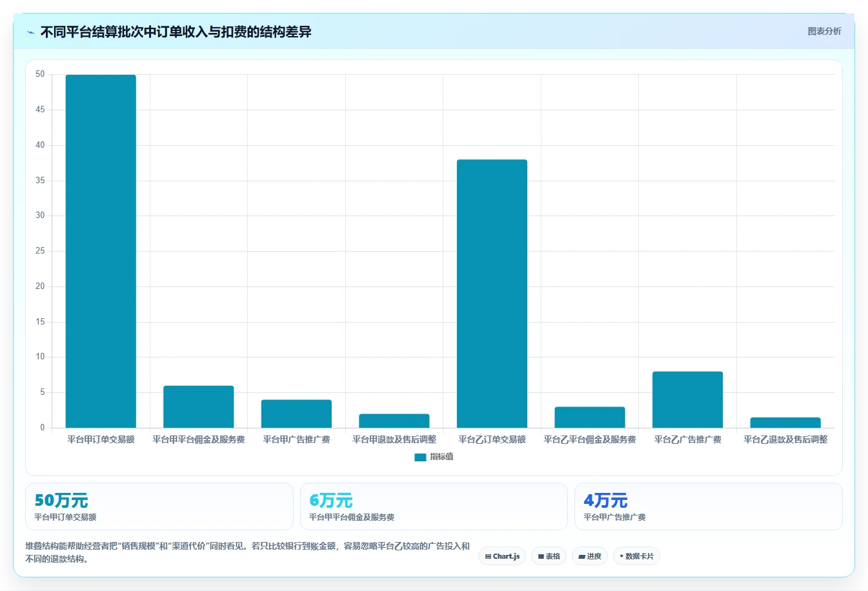Click x-axis label 平台乙平台佣金及服务费
The width and height of the screenshot is (868, 591).
pos(590,439)
